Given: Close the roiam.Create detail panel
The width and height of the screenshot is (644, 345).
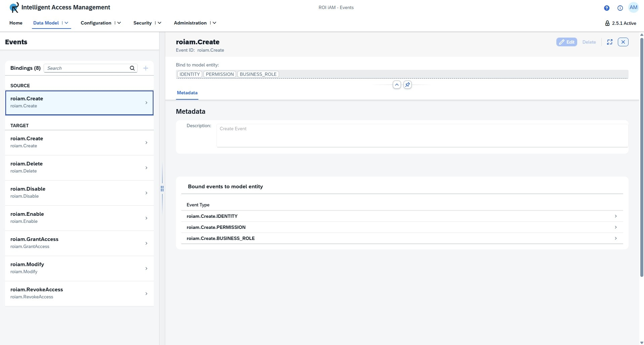Looking at the screenshot, I should 623,42.
